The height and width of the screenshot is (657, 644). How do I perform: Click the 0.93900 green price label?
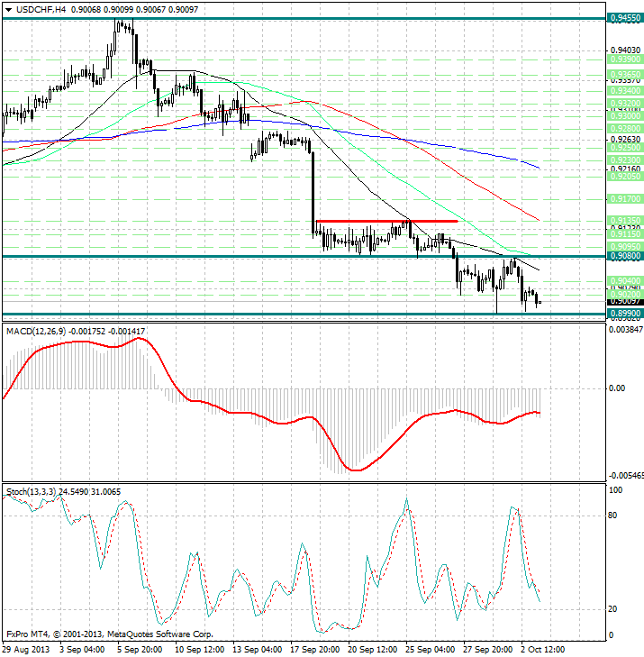point(625,59)
